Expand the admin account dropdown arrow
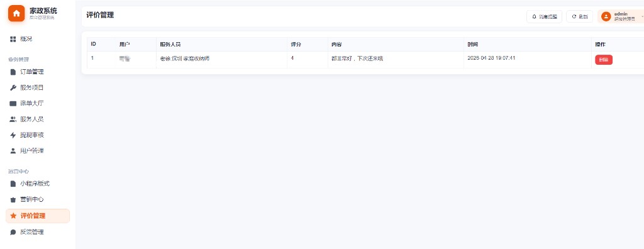Image resolution: width=644 pixels, height=249 pixels. click(642, 16)
